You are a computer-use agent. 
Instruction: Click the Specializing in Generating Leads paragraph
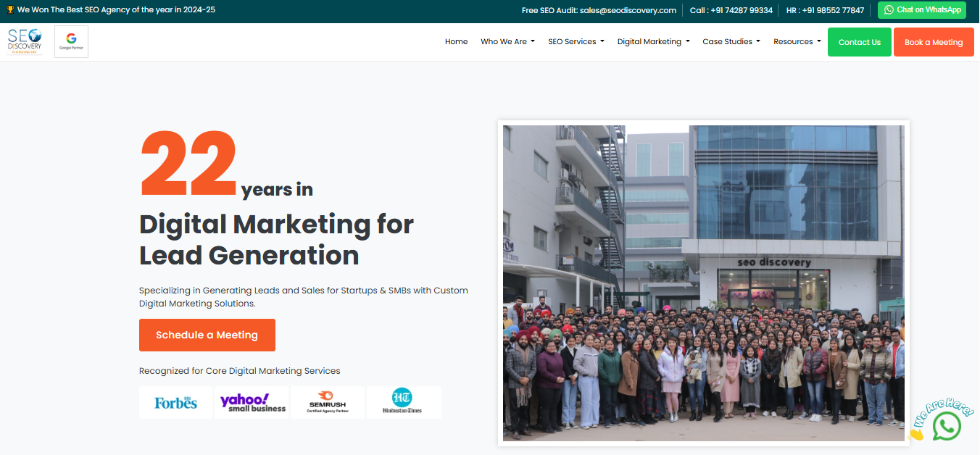tap(304, 297)
